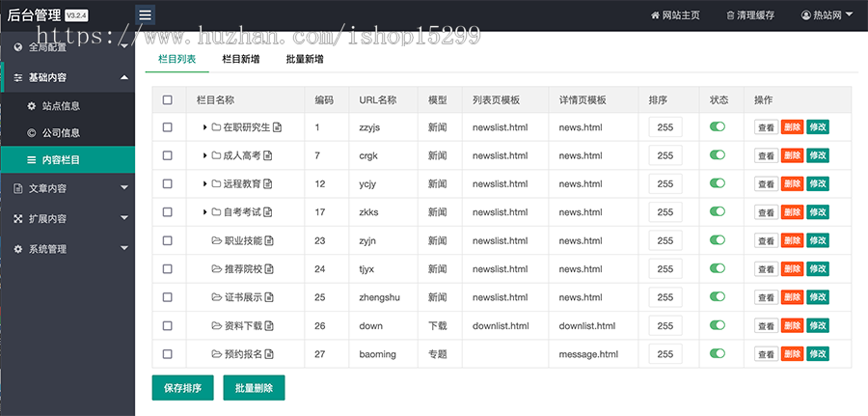Click the page icon after 在职研究生
The image size is (868, 416).
coord(277,127)
